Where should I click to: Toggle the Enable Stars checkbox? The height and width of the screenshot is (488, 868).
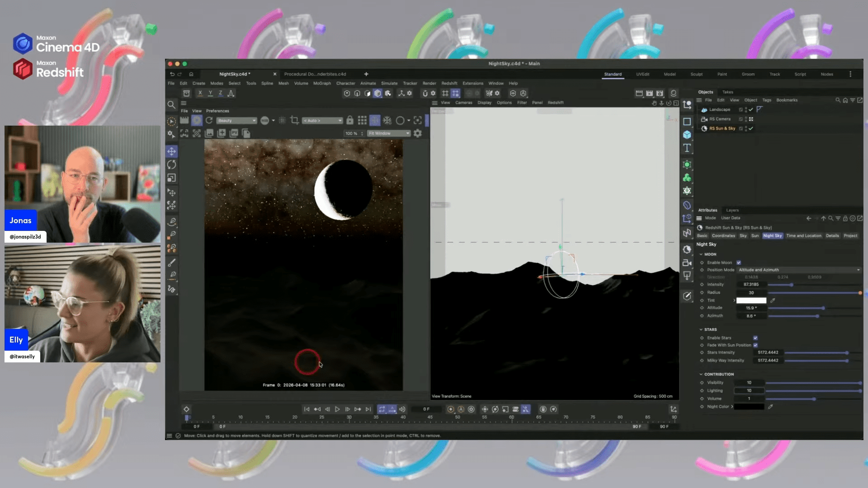(x=755, y=338)
